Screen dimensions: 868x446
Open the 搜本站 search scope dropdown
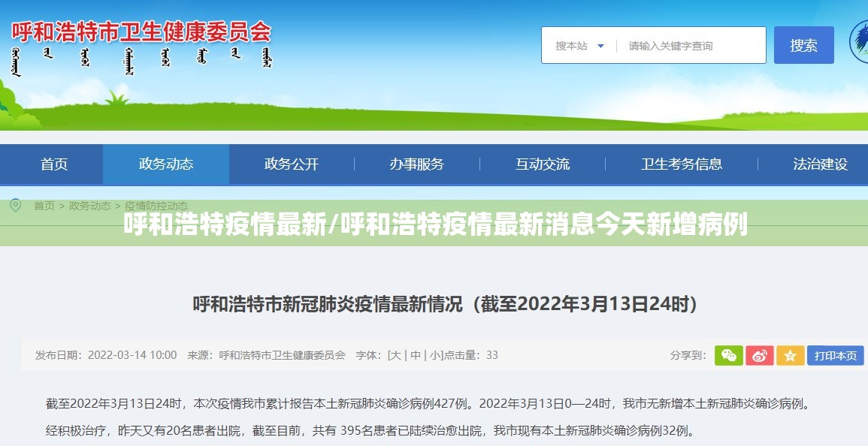coord(579,46)
